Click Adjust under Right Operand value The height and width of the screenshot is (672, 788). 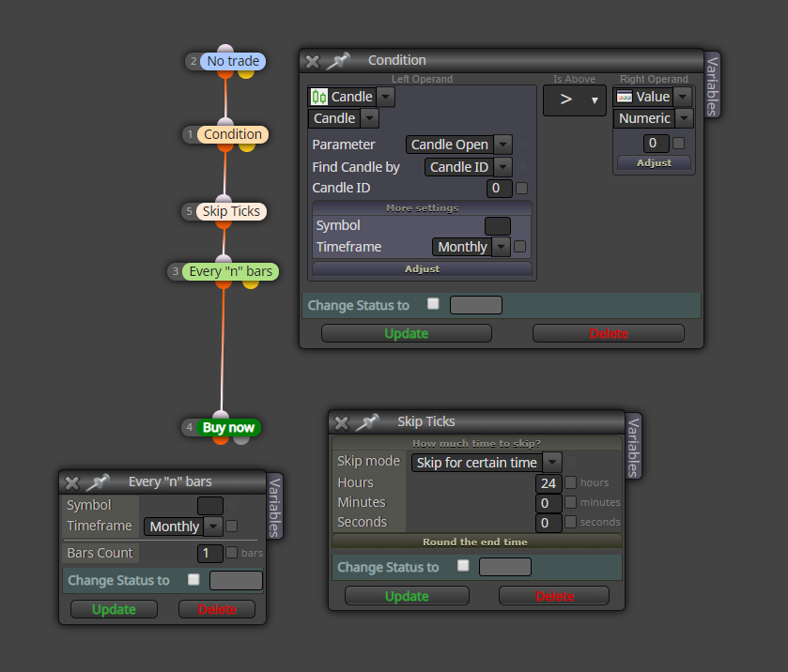tap(654, 162)
